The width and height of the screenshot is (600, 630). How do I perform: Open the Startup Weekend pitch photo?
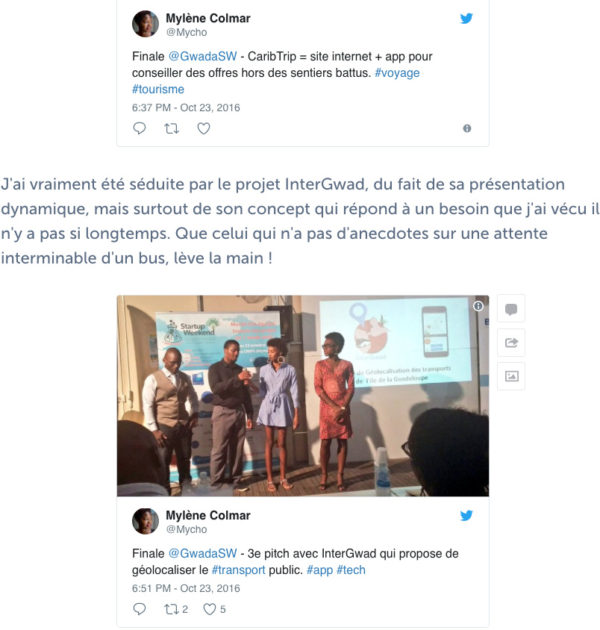(x=303, y=396)
